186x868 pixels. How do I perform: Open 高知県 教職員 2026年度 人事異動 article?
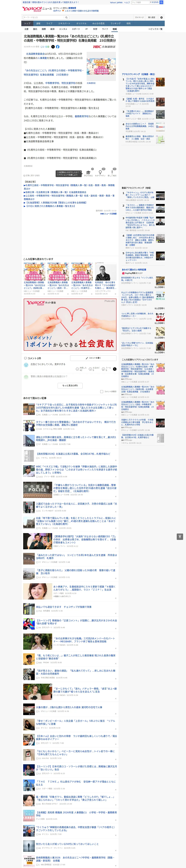click(x=76, y=814)
